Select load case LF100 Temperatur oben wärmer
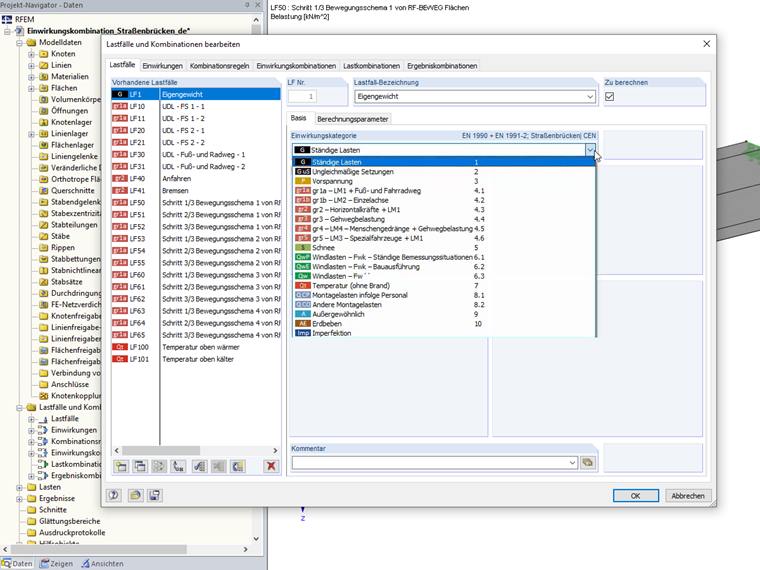The image size is (760, 570). pos(196,347)
